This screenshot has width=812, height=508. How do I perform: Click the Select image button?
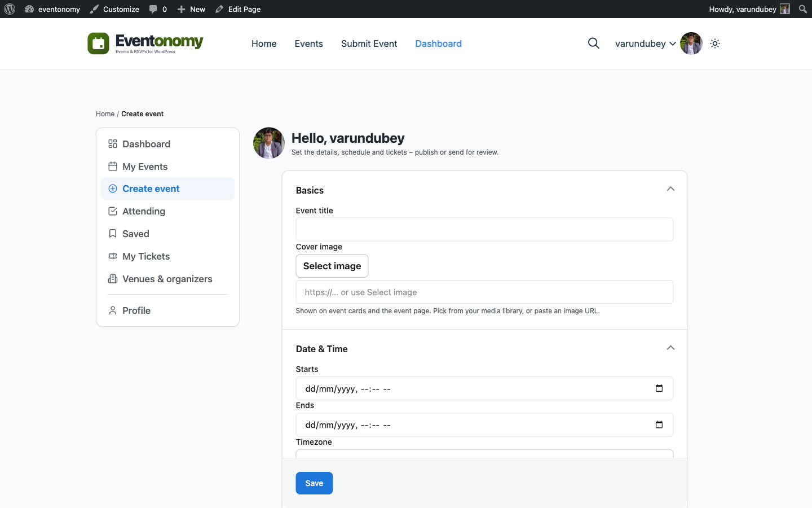pos(332,266)
